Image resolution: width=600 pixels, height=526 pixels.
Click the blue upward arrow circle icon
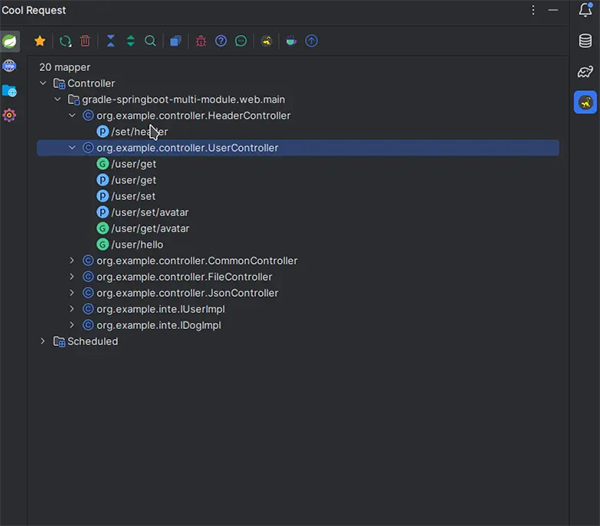pyautogui.click(x=311, y=41)
